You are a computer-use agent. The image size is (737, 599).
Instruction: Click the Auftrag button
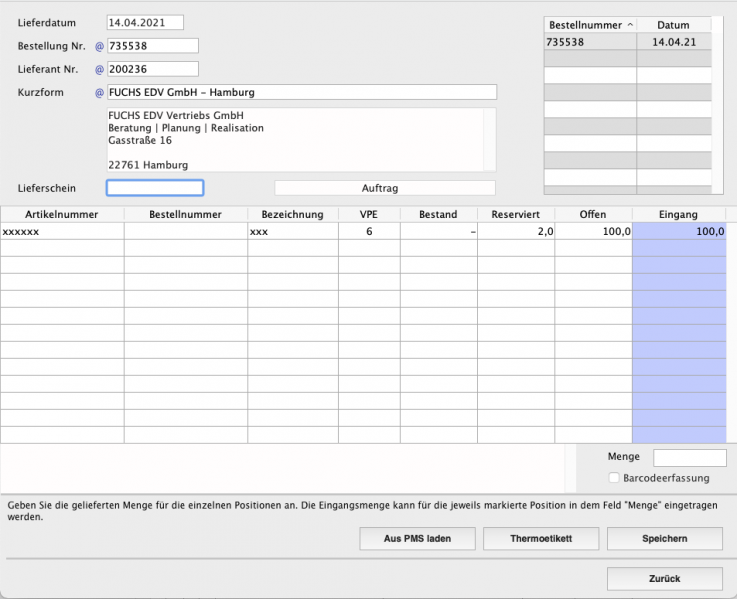[x=385, y=188]
